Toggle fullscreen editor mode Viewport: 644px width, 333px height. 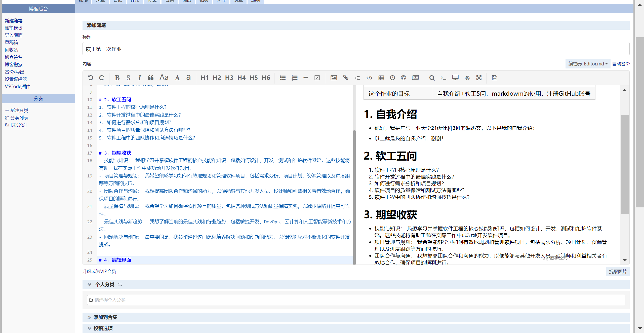(479, 78)
